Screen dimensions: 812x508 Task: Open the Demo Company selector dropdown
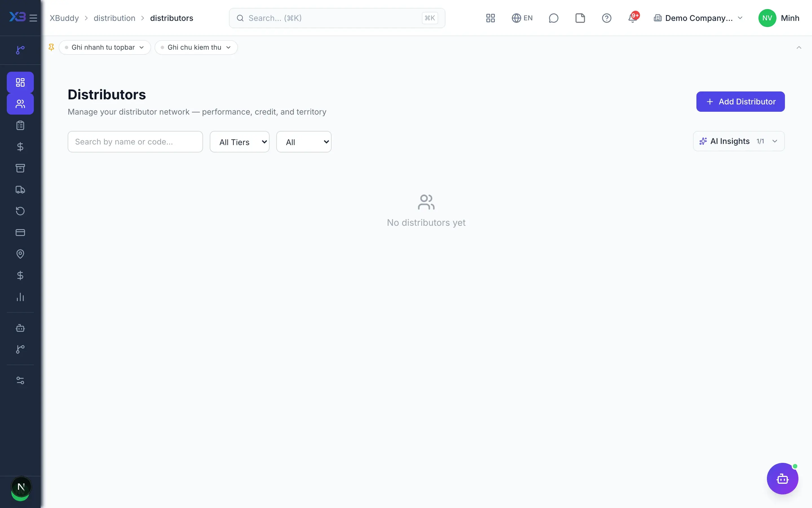[699, 18]
